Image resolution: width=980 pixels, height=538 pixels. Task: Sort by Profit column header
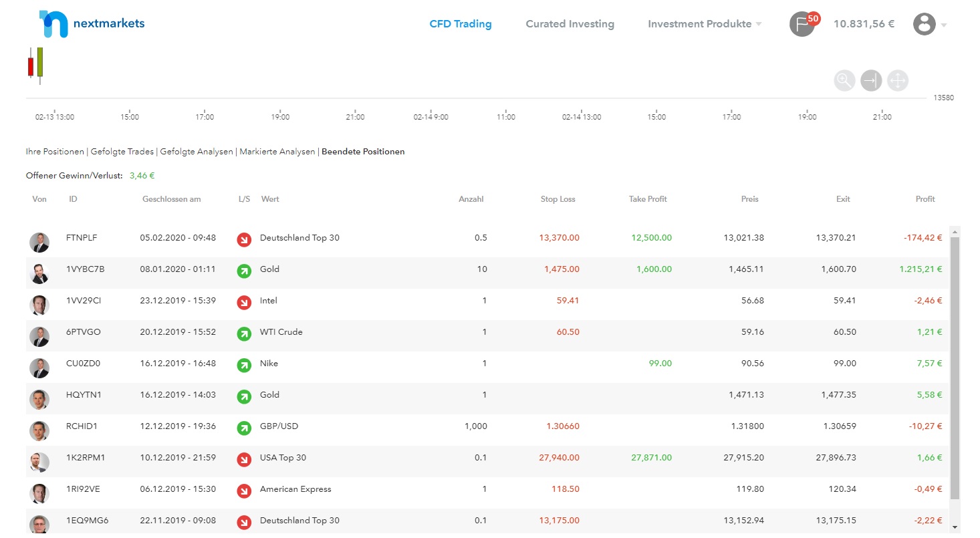925,199
